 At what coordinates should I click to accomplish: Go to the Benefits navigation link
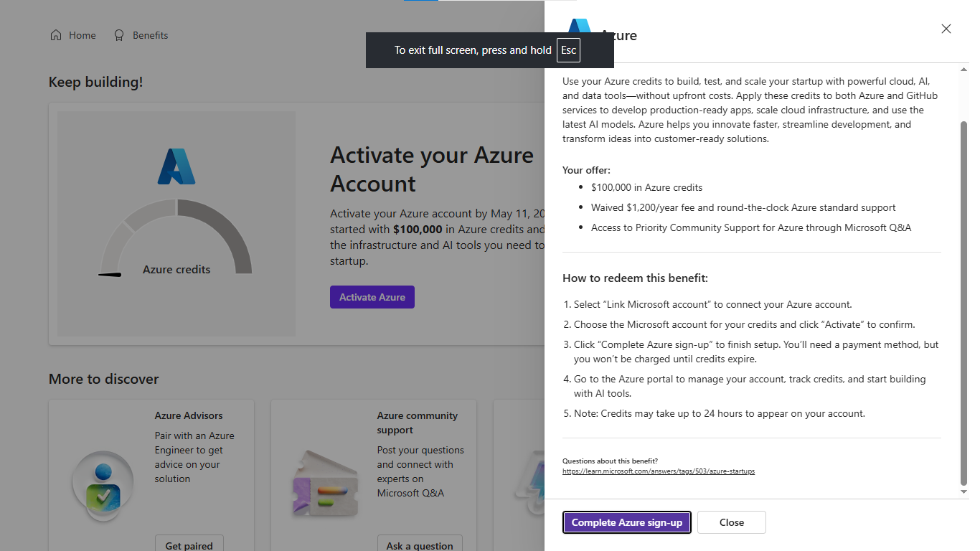[141, 35]
